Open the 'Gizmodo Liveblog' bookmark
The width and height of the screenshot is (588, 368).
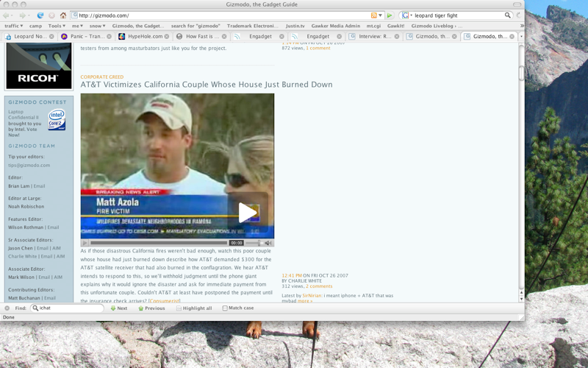pos(437,26)
